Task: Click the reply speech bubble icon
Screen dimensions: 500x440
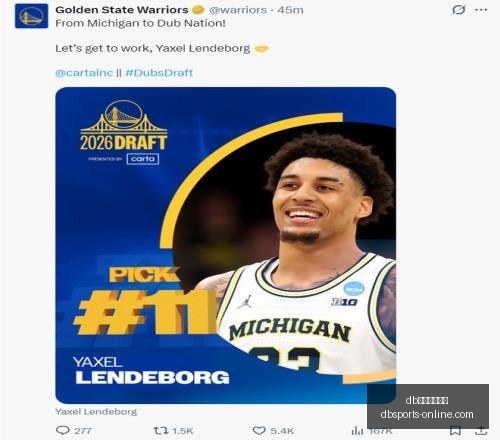Action: (63, 430)
